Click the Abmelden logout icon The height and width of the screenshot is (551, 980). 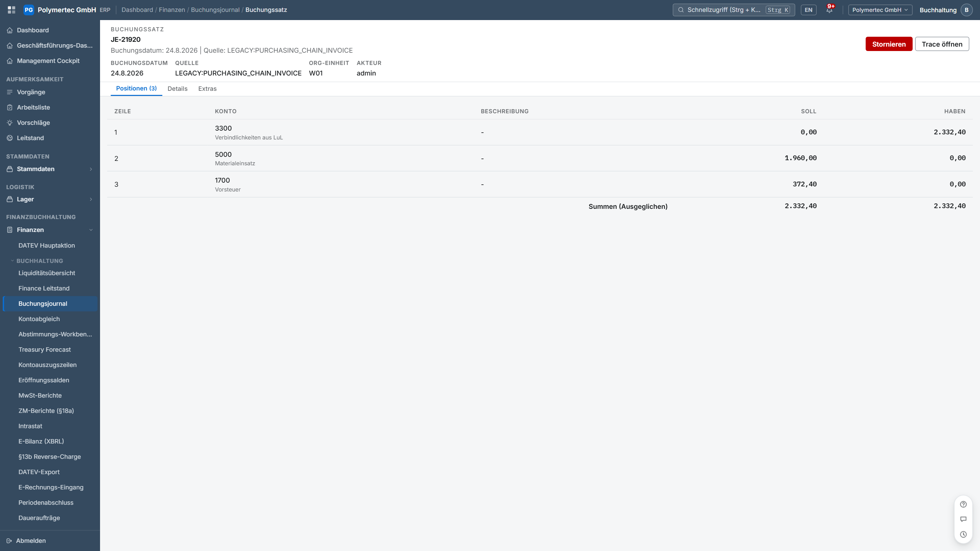point(9,541)
